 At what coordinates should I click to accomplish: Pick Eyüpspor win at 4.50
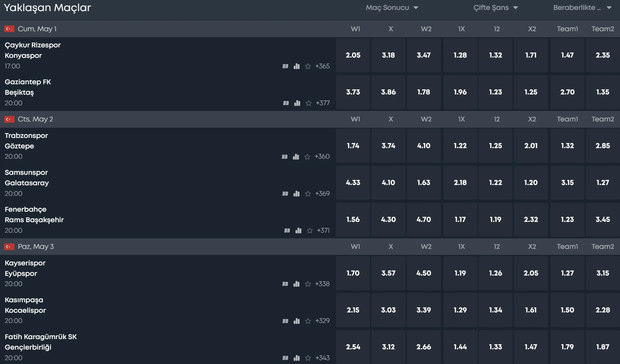coord(424,273)
